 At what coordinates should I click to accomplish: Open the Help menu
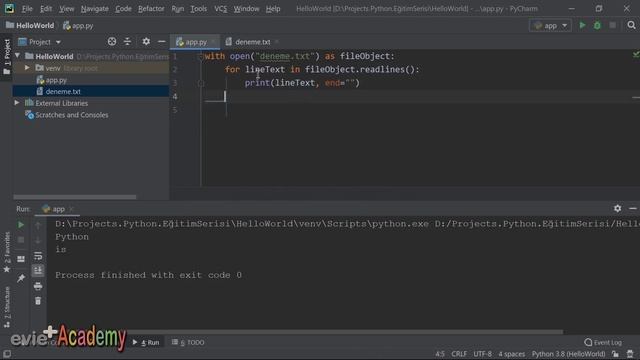tap(273, 9)
